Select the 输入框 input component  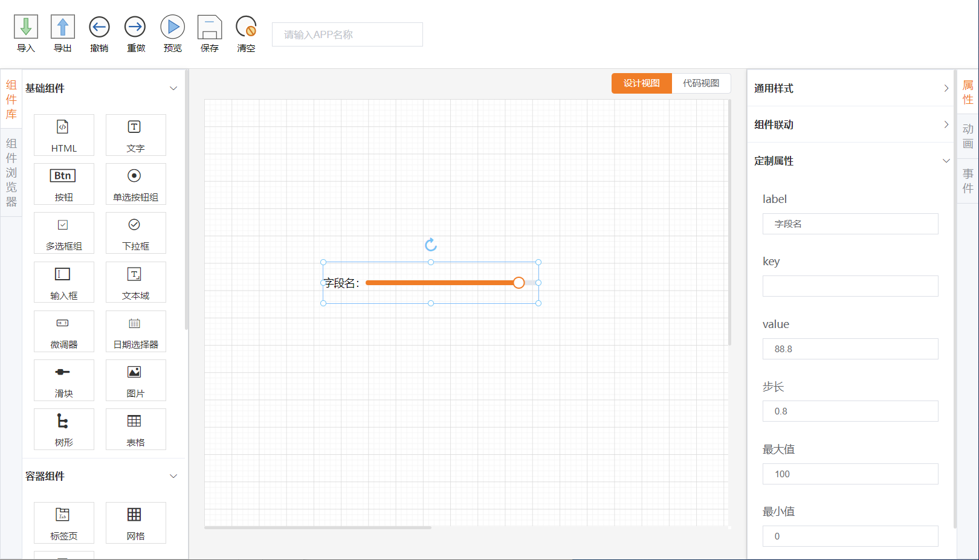click(64, 282)
